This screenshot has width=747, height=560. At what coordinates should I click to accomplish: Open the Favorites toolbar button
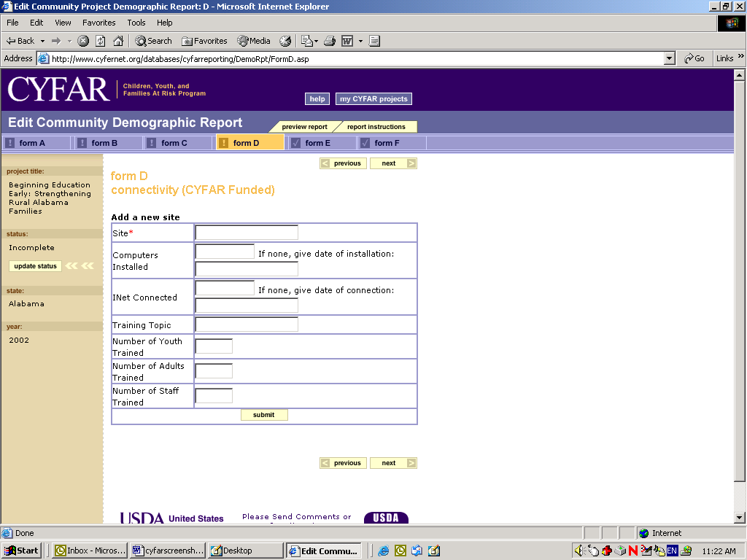(204, 41)
